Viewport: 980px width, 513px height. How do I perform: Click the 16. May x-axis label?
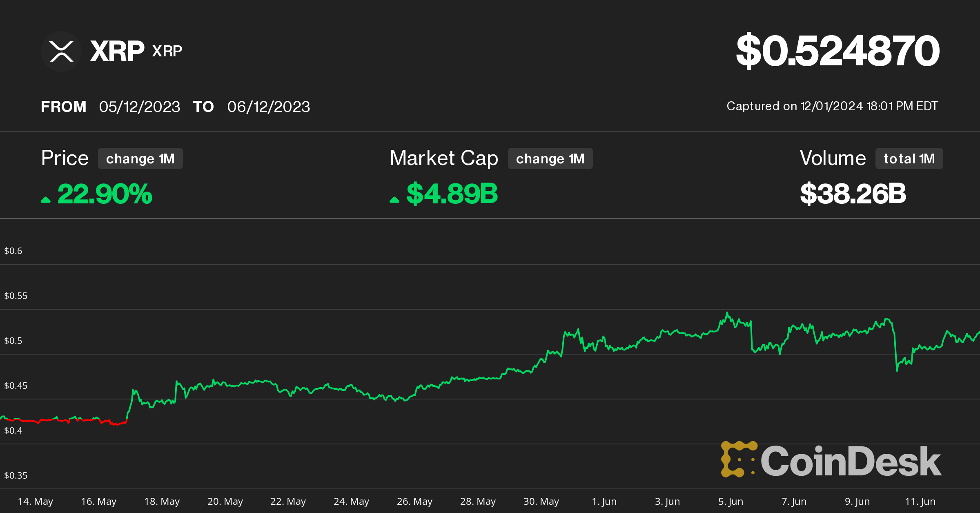click(99, 502)
